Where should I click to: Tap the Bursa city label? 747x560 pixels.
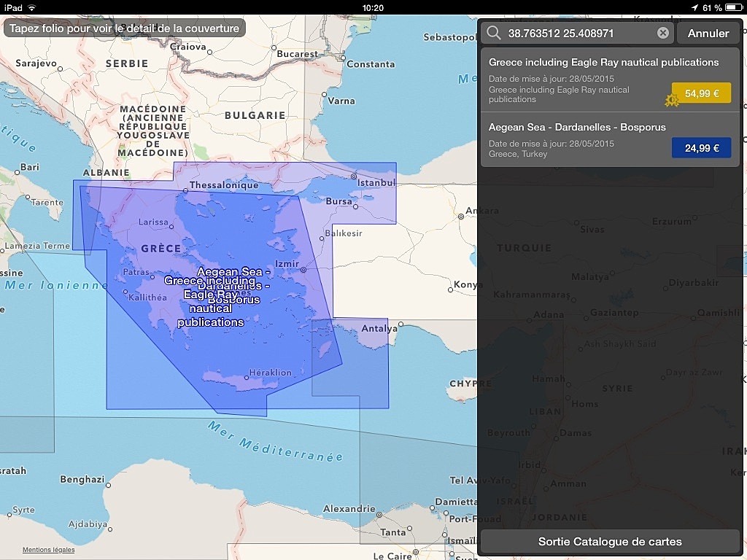tap(338, 201)
